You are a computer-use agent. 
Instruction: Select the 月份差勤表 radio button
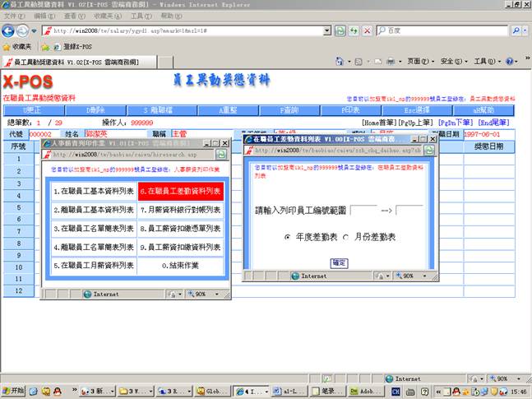coord(345,236)
